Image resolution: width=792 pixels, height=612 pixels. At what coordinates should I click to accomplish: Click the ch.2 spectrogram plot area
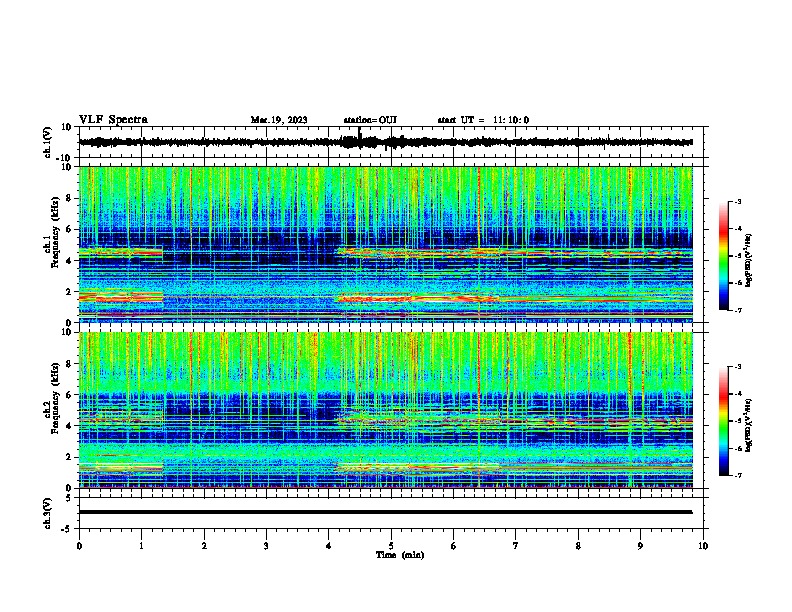pos(385,410)
